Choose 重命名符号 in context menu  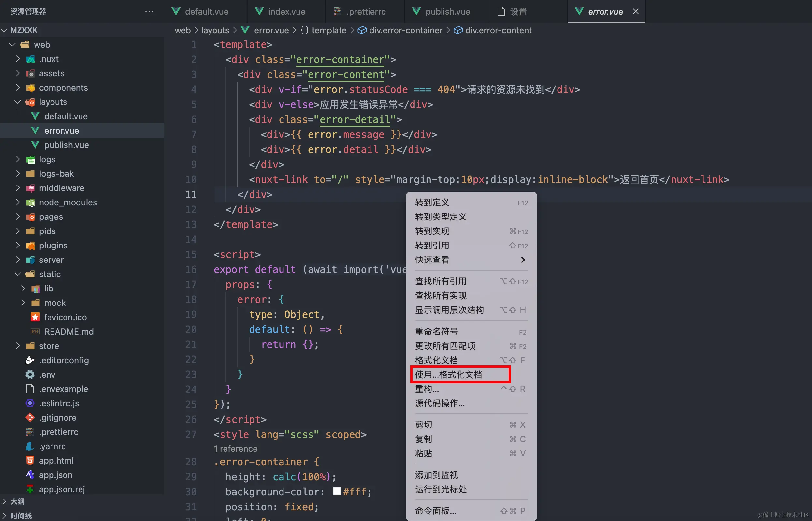pyautogui.click(x=471, y=332)
